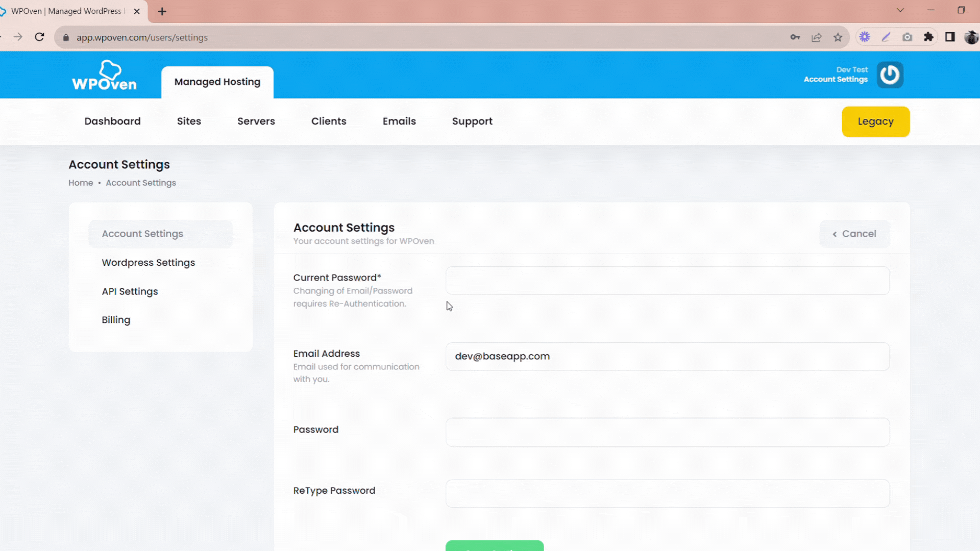Image resolution: width=980 pixels, height=551 pixels.
Task: Expand the browser tab list dropdown
Action: point(900,11)
